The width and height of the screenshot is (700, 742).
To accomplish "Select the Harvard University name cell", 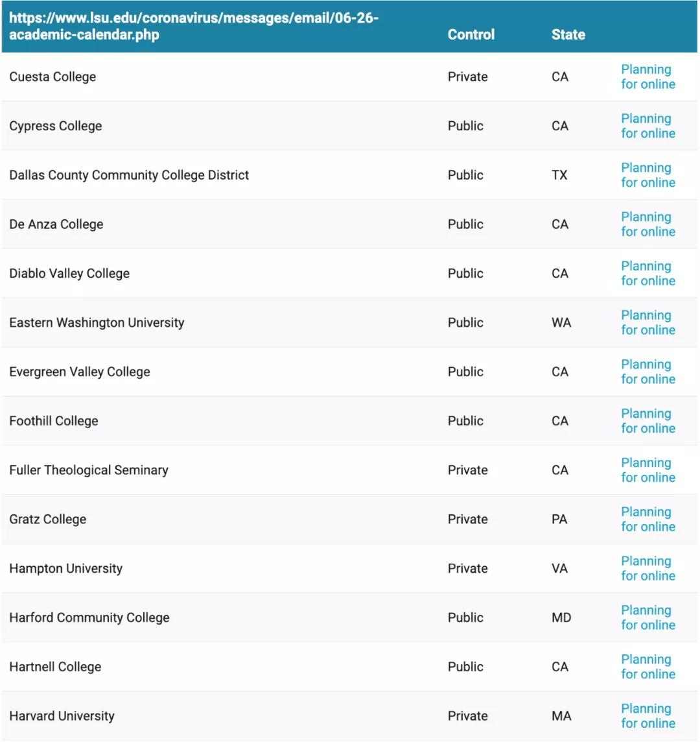I will click(62, 716).
